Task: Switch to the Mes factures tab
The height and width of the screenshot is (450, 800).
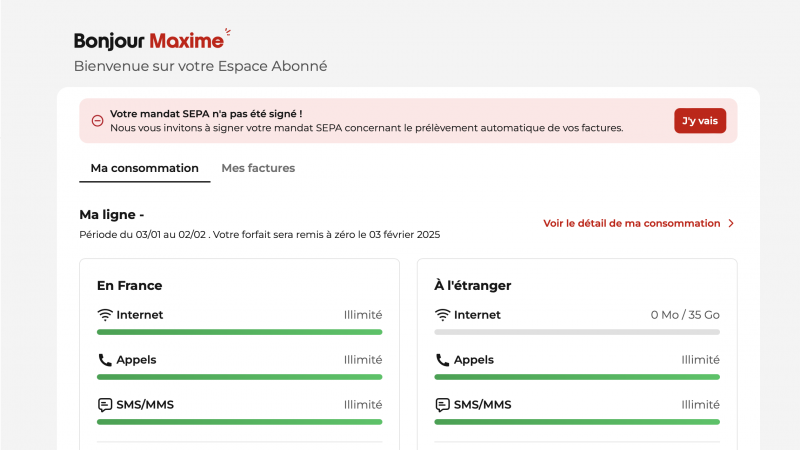Action: tap(258, 168)
